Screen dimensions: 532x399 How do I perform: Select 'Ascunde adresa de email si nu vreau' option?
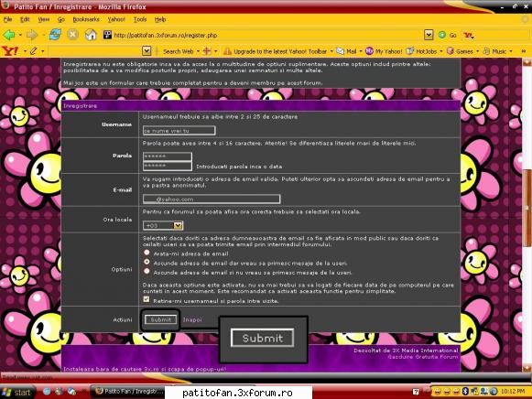(x=147, y=271)
